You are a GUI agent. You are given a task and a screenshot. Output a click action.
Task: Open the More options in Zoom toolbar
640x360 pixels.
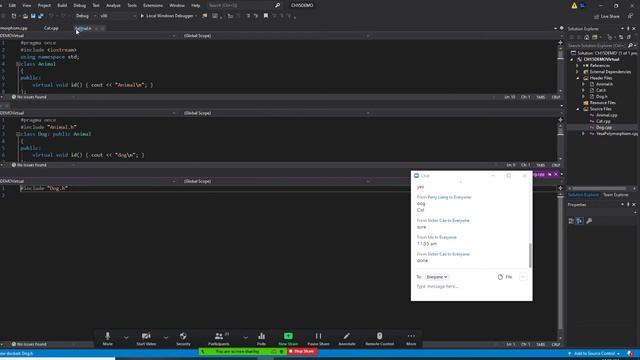click(411, 338)
